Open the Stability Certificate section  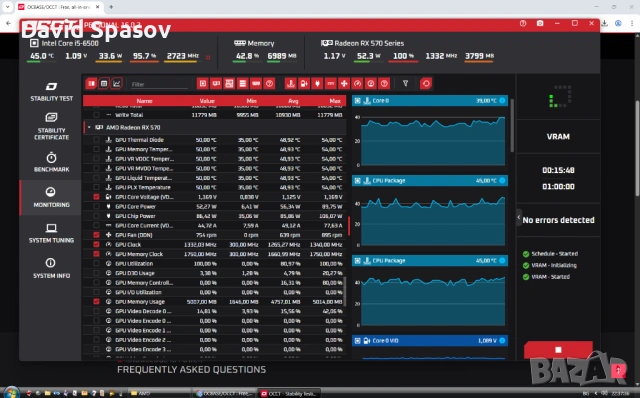51,127
